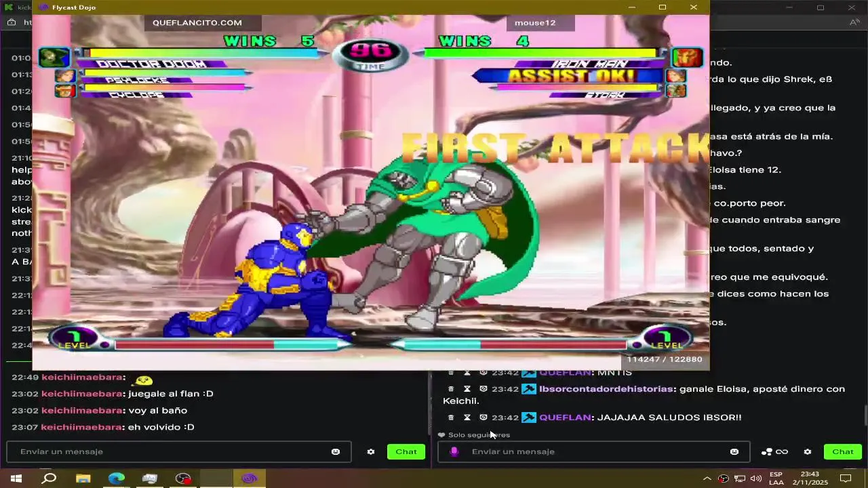
Task: Open Microsoft Edge from the taskbar
Action: (117, 479)
